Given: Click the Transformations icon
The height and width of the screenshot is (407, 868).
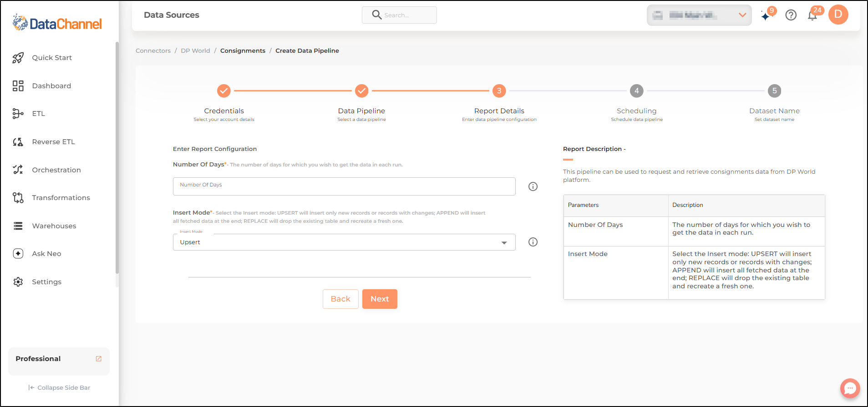Looking at the screenshot, I should 18,198.
